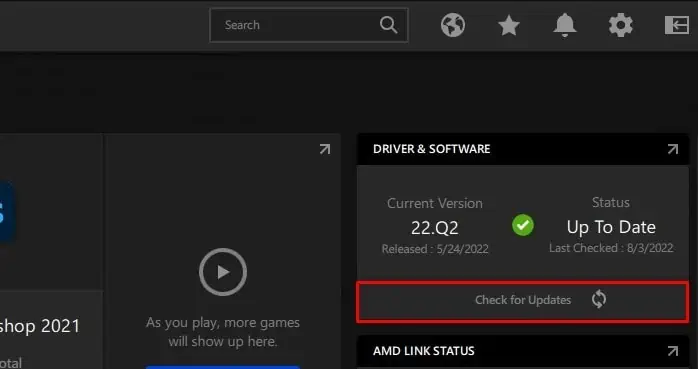Expand the Driver & Software panel arrow

tap(673, 149)
